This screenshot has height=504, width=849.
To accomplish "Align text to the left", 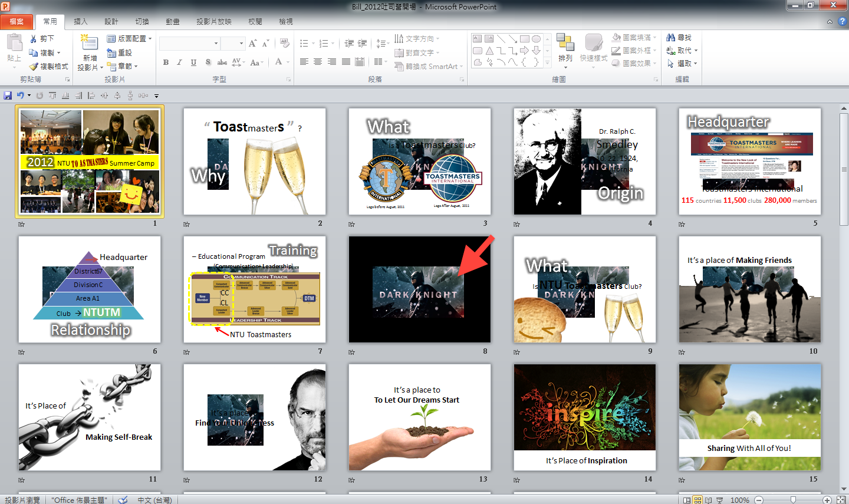I will [304, 62].
